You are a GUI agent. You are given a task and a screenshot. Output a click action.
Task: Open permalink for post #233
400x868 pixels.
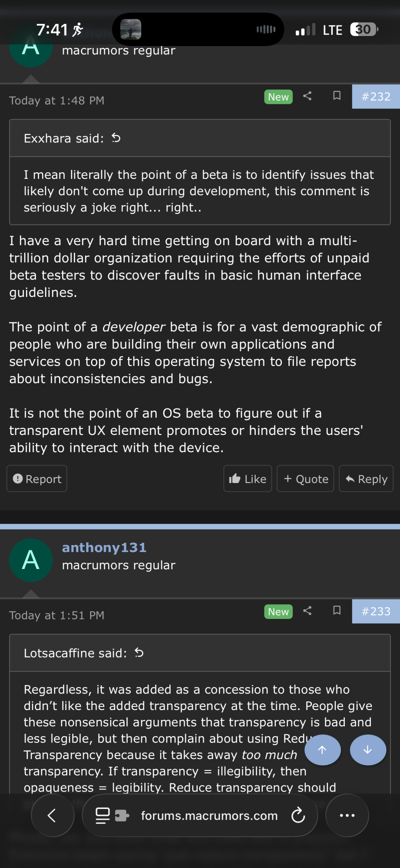376,612
